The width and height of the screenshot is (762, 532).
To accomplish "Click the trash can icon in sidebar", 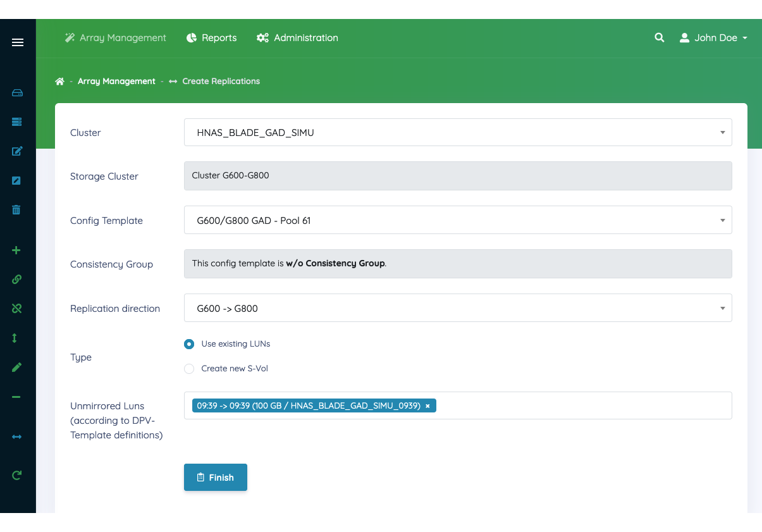I will click(17, 210).
